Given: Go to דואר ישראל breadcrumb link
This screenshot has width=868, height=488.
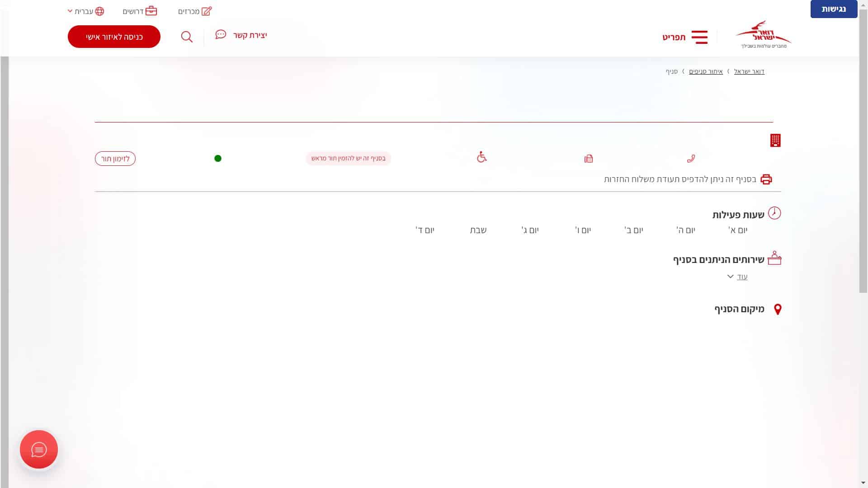Looking at the screenshot, I should point(749,71).
